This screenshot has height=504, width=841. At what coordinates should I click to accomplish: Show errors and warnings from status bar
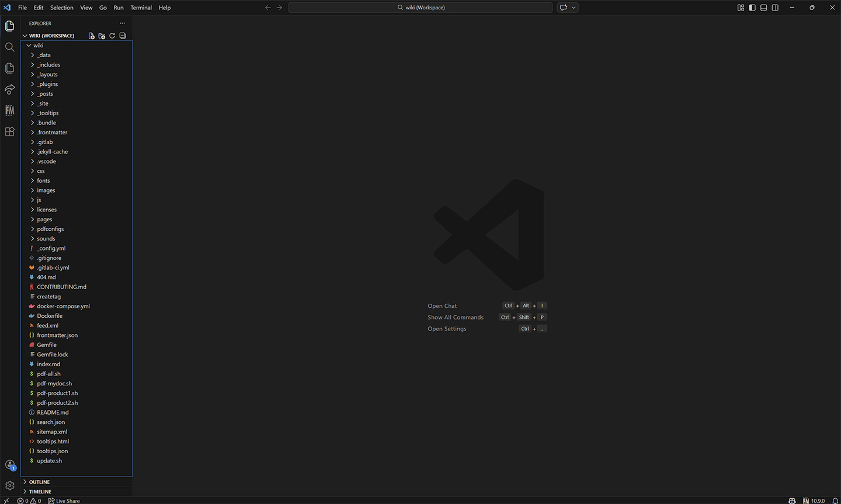(29, 500)
